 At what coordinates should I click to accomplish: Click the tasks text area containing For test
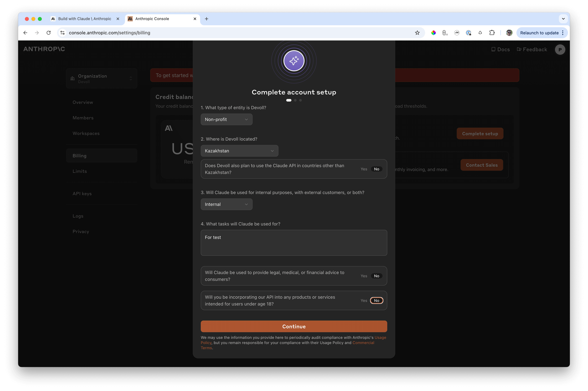pos(294,243)
